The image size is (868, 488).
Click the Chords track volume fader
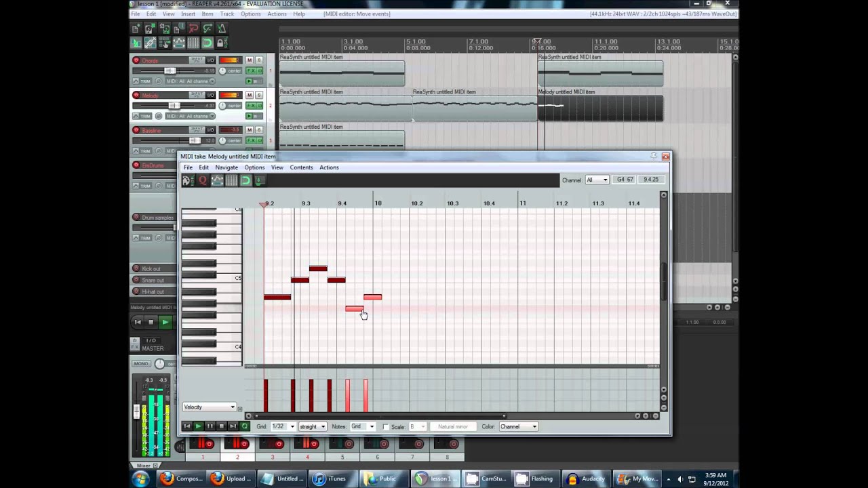(170, 70)
